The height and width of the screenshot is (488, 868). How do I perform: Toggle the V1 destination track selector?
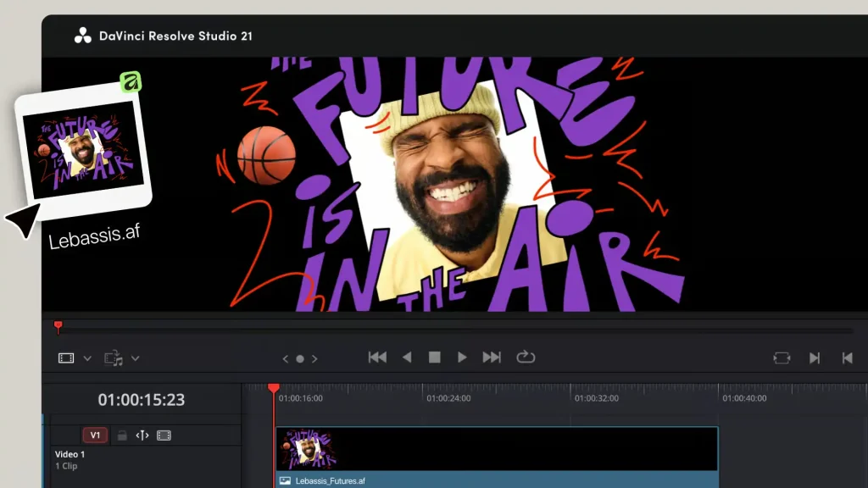tap(95, 435)
